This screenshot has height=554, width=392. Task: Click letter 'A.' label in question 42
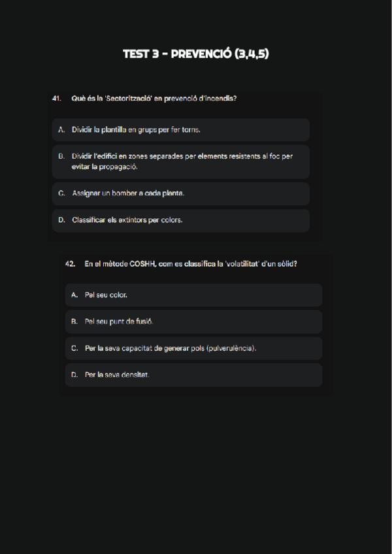point(74,295)
